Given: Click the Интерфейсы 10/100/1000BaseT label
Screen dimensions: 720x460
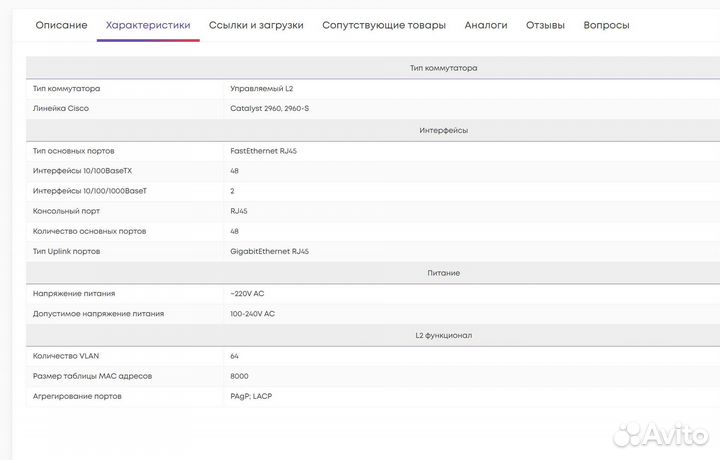Looking at the screenshot, I should click(x=90, y=191).
